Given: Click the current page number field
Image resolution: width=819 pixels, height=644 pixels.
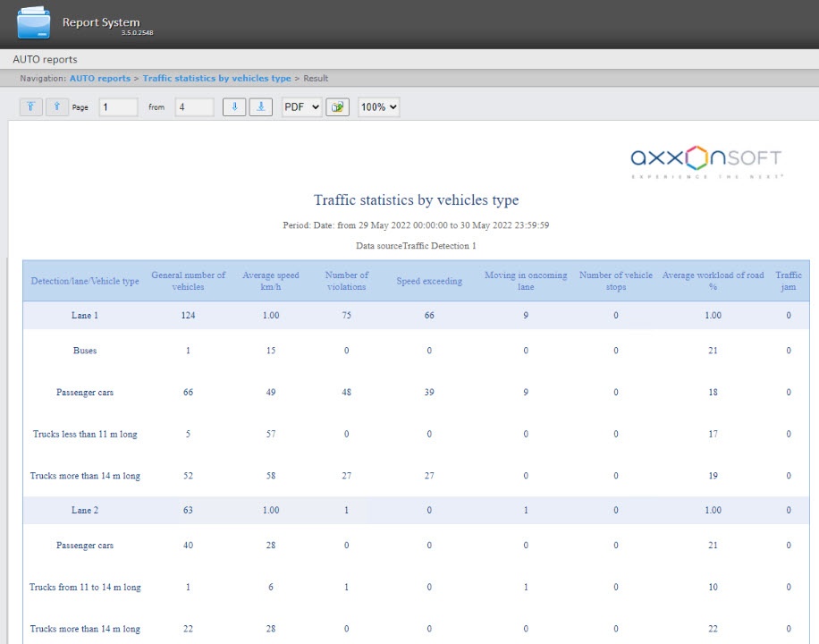Looking at the screenshot, I should point(118,107).
